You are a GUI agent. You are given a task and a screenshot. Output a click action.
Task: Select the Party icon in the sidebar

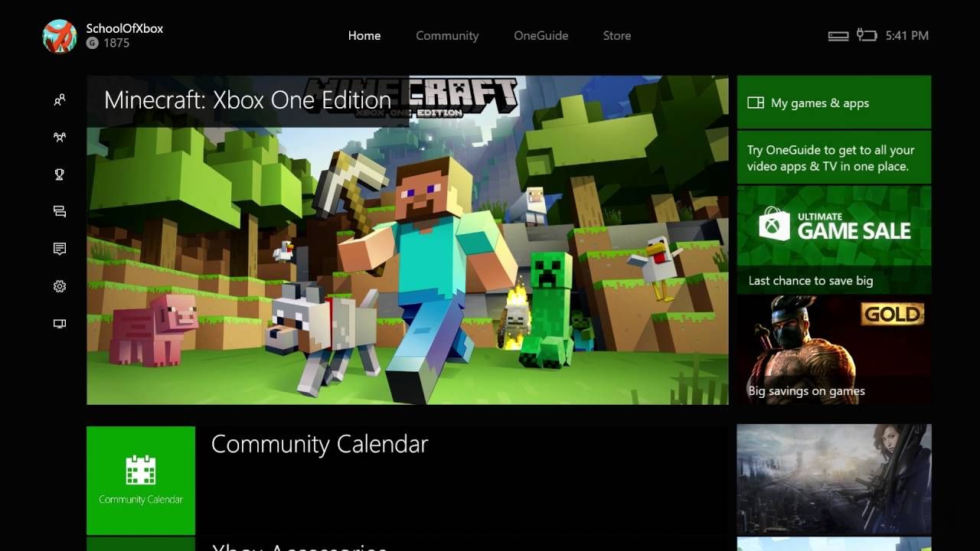click(x=60, y=138)
